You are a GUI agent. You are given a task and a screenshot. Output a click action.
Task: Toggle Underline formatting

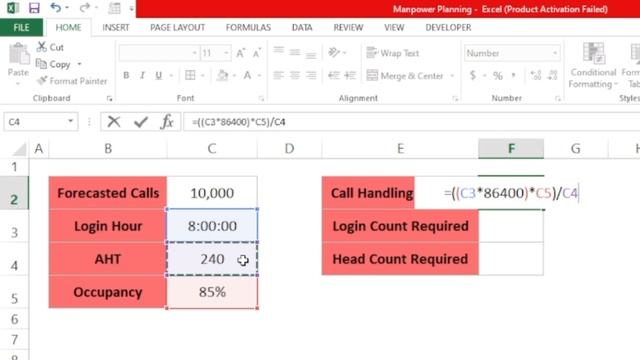(158, 76)
